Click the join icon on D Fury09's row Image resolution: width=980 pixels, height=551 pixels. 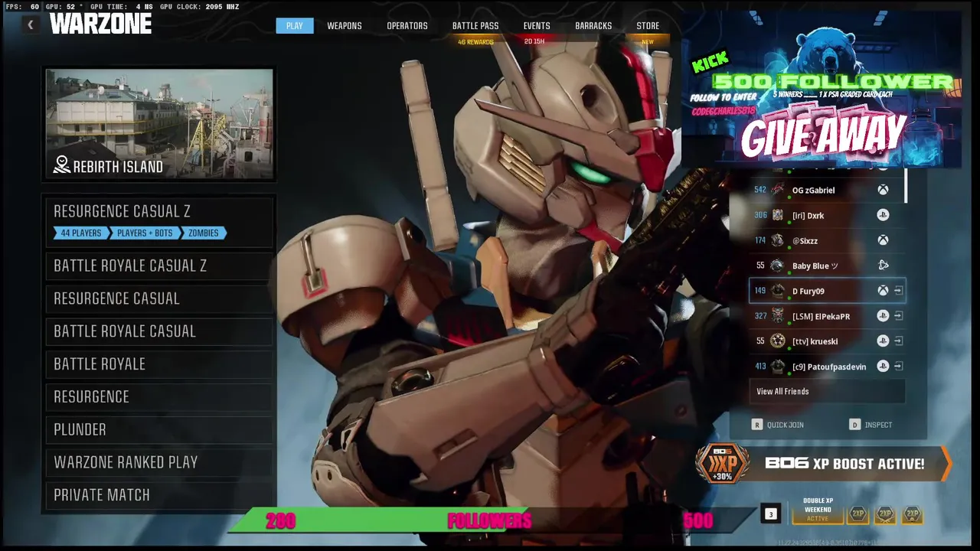[x=898, y=291]
